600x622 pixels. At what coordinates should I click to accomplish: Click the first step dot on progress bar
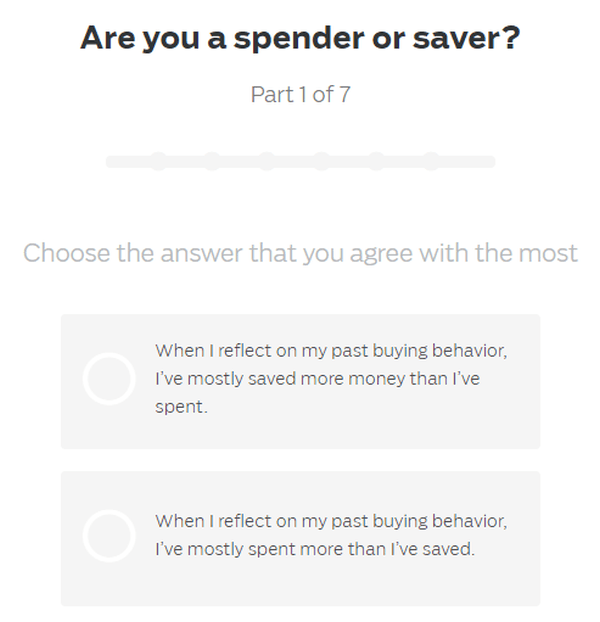pyautogui.click(x=158, y=161)
